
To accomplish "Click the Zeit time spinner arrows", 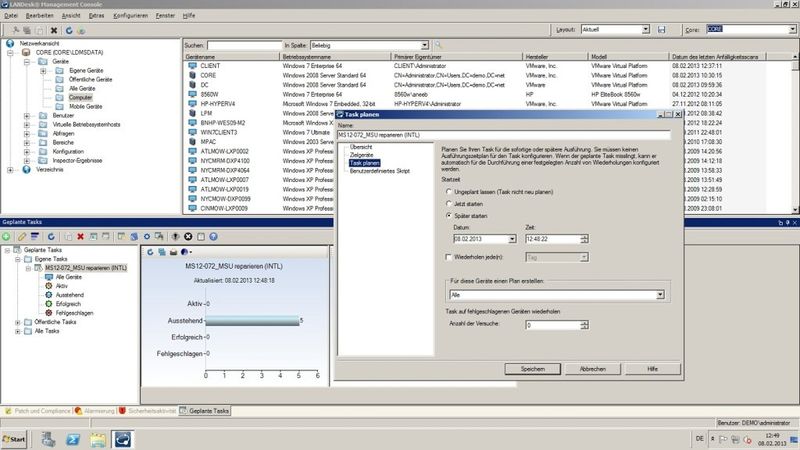I will coord(584,239).
